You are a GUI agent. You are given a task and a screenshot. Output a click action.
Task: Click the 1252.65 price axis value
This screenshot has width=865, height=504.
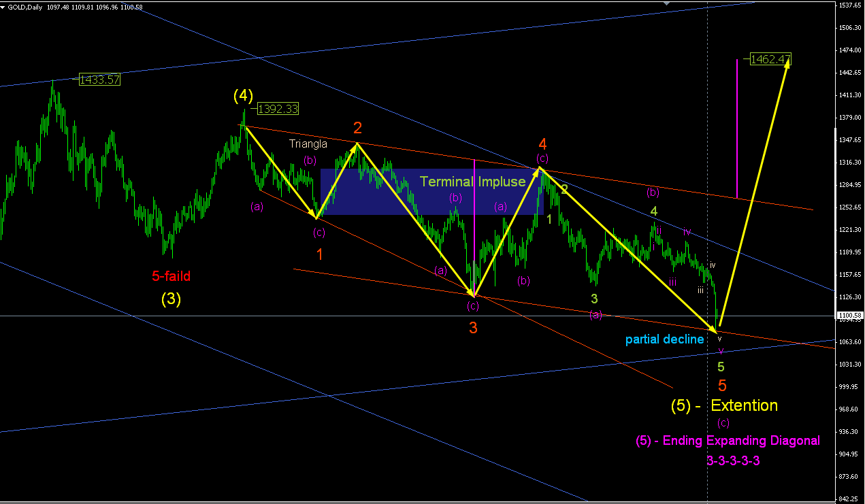(851, 207)
